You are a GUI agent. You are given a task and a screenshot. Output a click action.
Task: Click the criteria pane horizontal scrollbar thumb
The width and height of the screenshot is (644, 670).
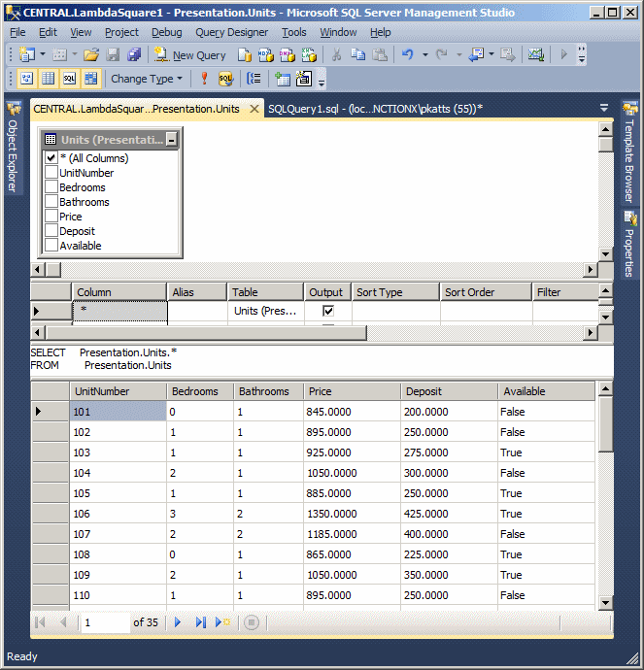pos(206,332)
